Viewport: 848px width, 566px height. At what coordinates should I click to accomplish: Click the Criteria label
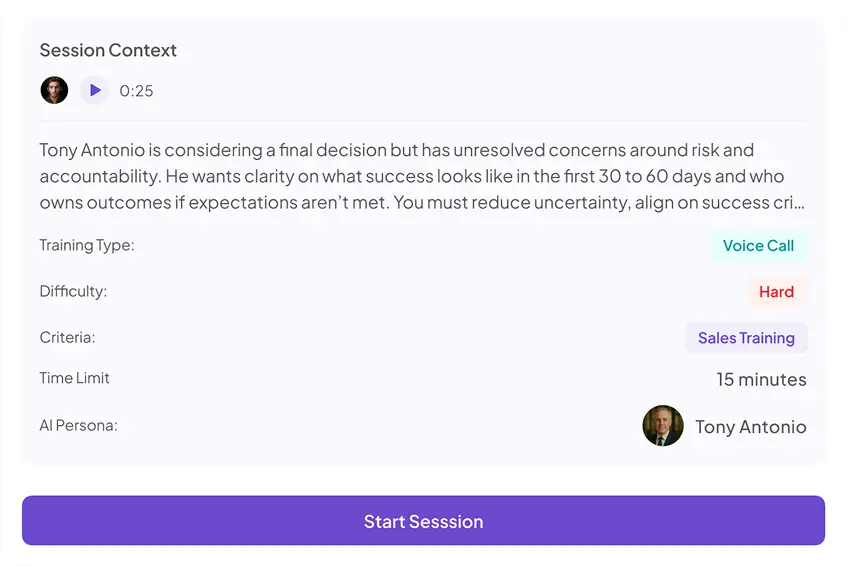pos(67,337)
